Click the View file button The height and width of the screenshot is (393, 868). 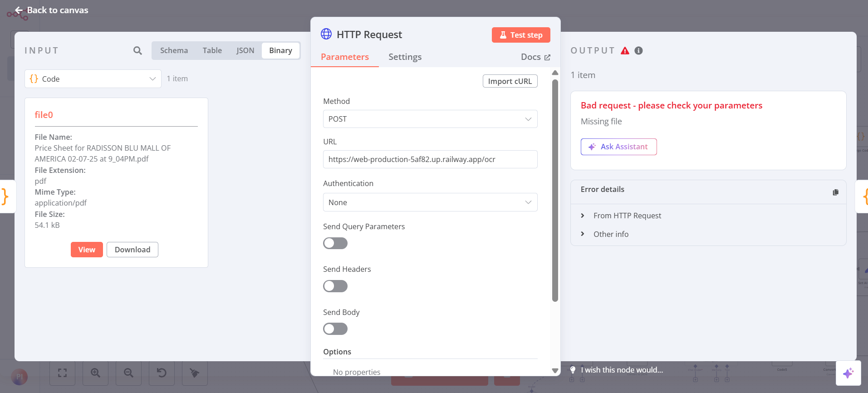87,250
